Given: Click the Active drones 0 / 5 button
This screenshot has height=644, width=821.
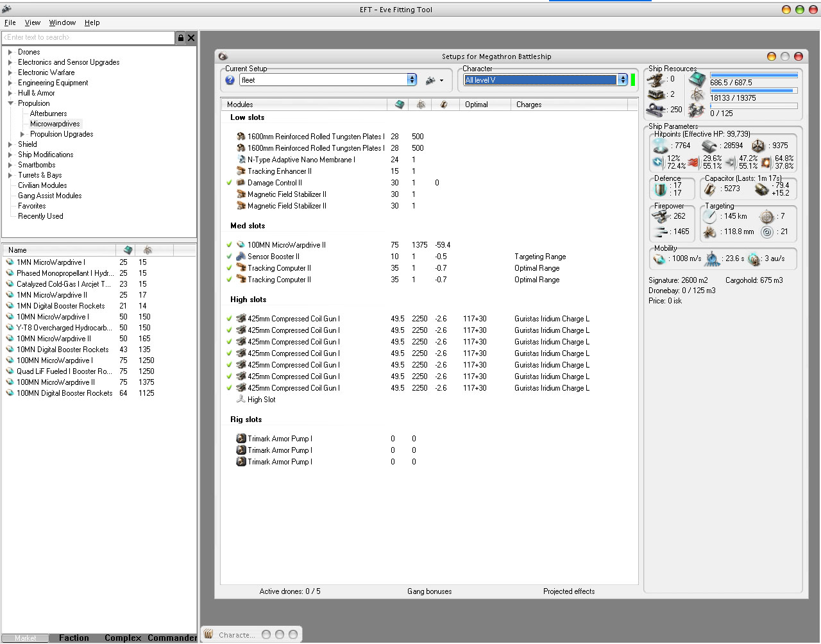Looking at the screenshot, I should (290, 591).
